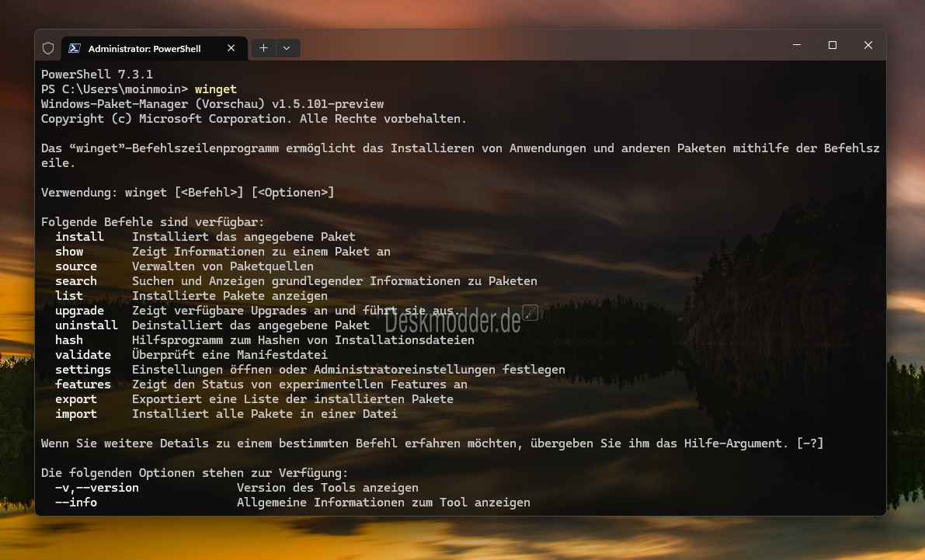Screen dimensions: 925x560
Task: Click the 'export' command name
Action: click(76, 399)
